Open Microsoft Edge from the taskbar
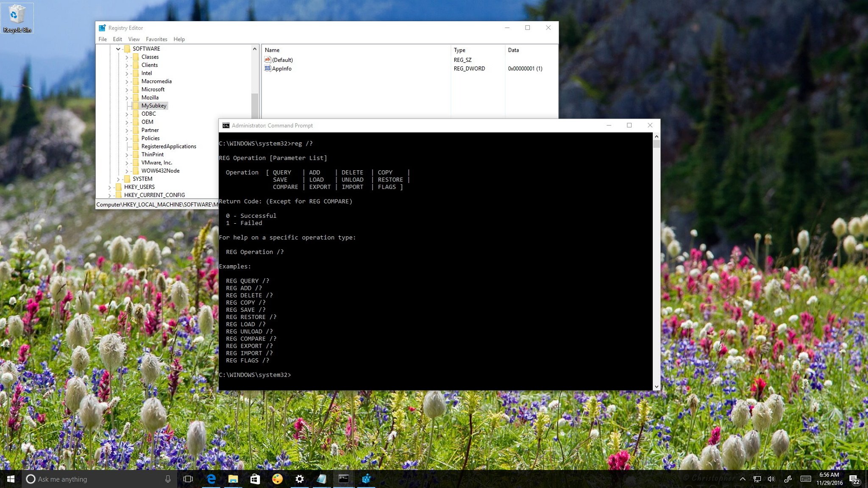Viewport: 868px width, 488px height. click(211, 479)
